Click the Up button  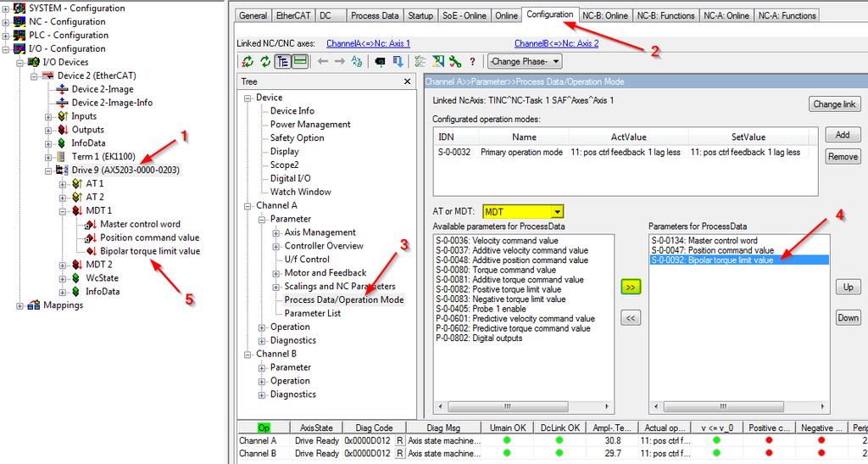coord(848,287)
